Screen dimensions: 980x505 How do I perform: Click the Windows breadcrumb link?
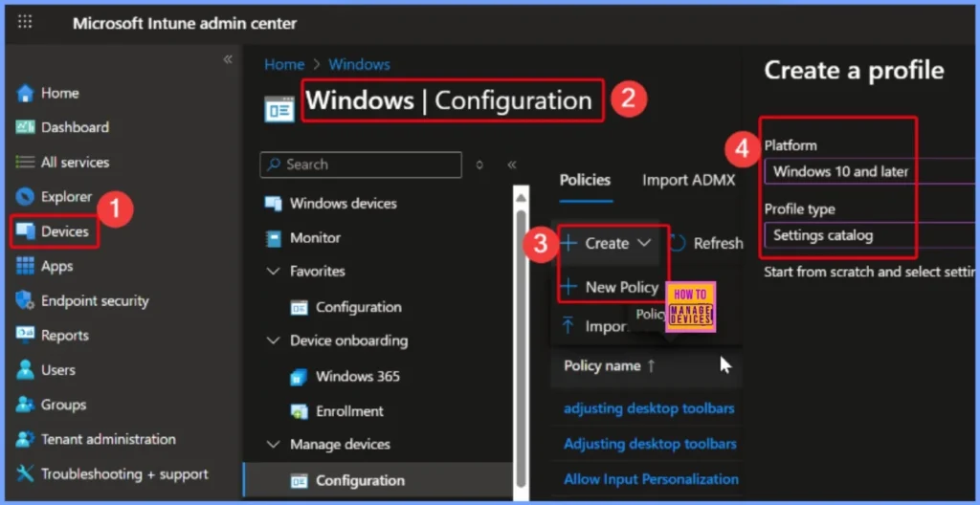(x=360, y=64)
